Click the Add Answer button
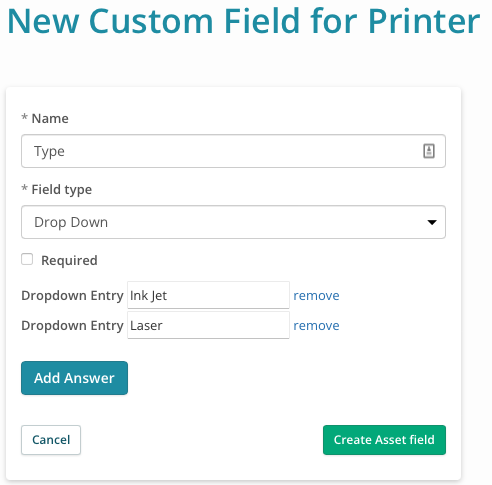The height and width of the screenshot is (485, 492). (x=74, y=378)
